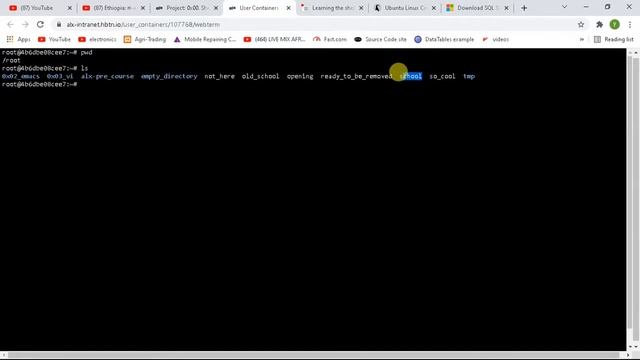This screenshot has width=640, height=360.
Task: Click the so_cool entry in listing
Action: (x=442, y=76)
